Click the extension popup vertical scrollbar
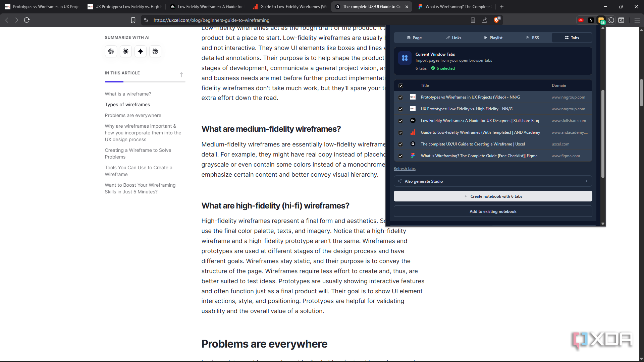Screen dimensions: 644x362 coord(603,134)
